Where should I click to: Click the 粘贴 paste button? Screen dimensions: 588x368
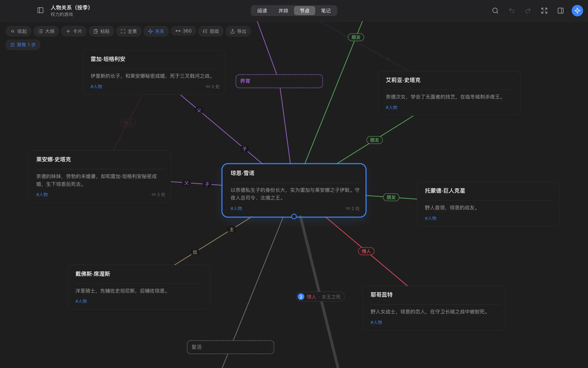pos(101,31)
